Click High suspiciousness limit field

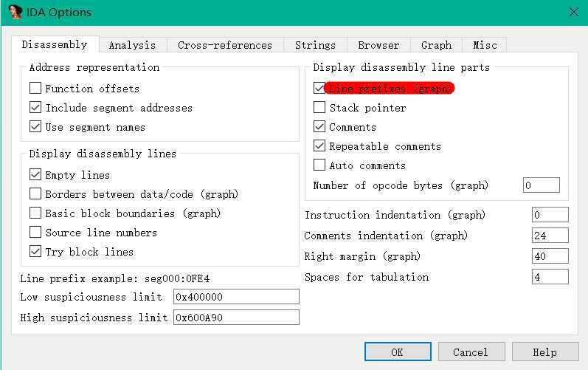[236, 317]
